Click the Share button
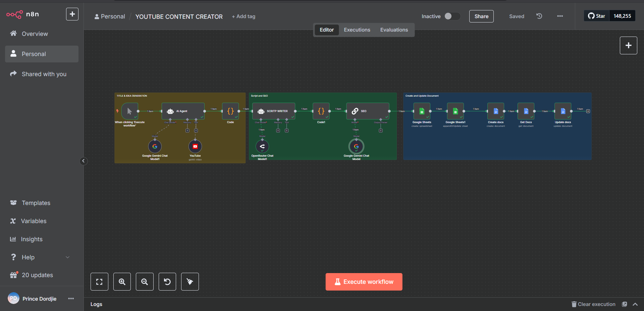Viewport: 644px width, 311px height. tap(481, 16)
